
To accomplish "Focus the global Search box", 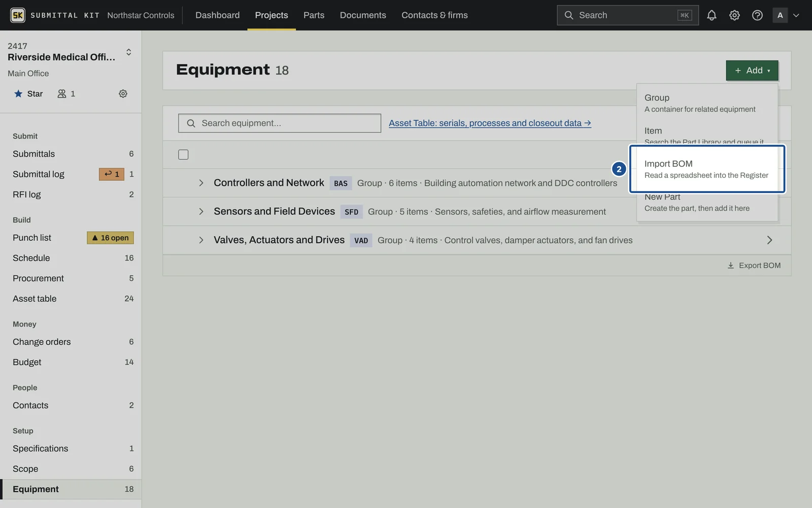I will [x=628, y=15].
